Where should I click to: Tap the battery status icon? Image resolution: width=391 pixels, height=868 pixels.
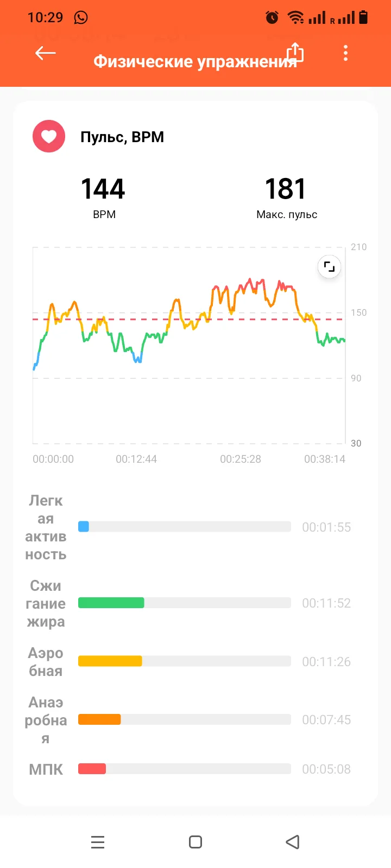coord(363,17)
